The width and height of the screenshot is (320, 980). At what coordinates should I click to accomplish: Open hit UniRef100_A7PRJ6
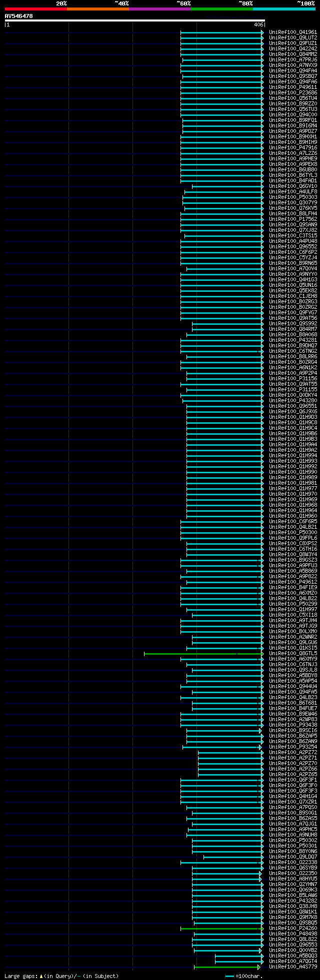[293, 59]
